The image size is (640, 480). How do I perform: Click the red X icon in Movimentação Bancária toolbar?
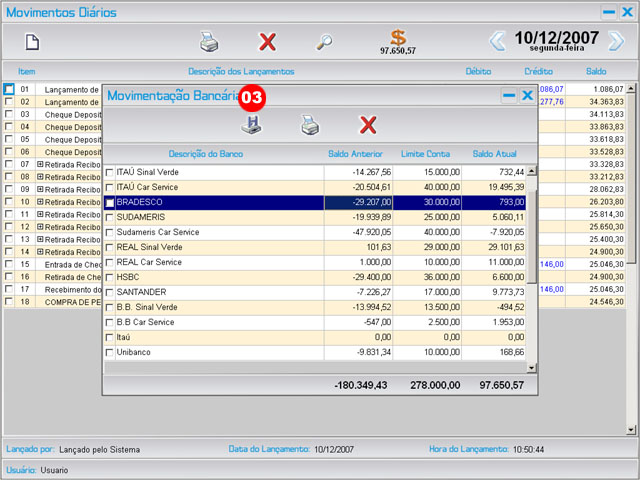368,125
